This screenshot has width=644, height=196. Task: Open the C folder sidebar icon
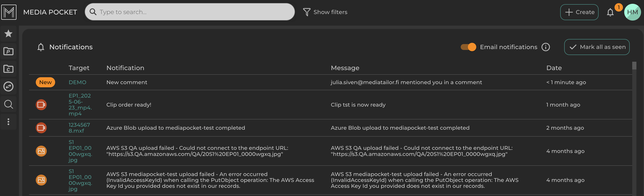pos(8,69)
